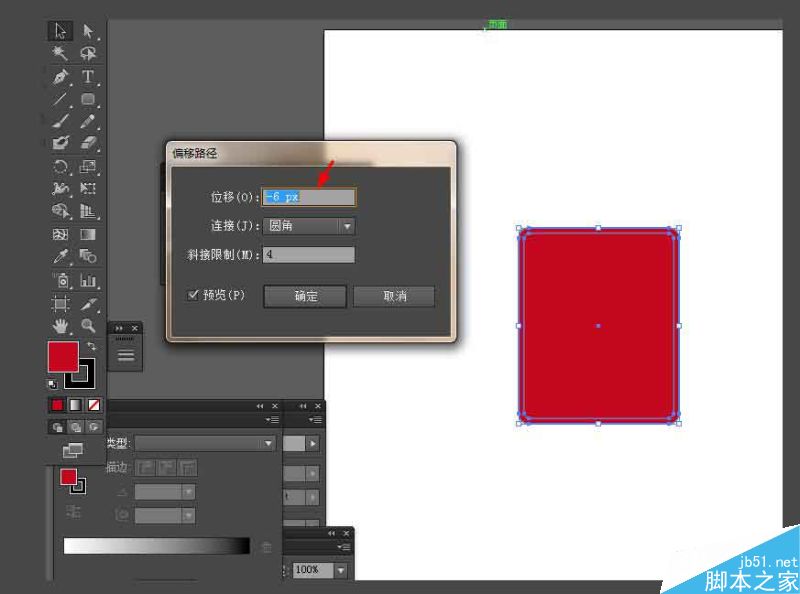
Task: Click the three-line icon in the small panel
Action: point(126,355)
